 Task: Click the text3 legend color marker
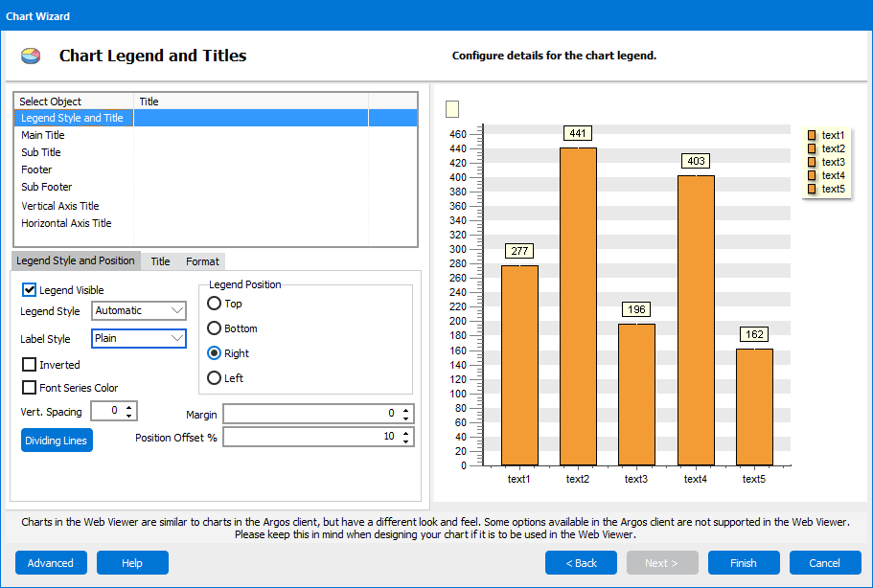pos(810,162)
